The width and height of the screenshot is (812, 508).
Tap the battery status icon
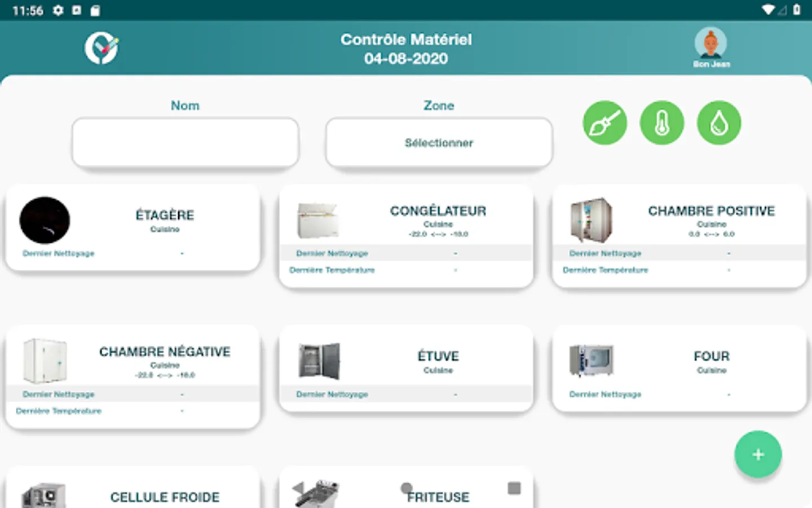point(797,10)
